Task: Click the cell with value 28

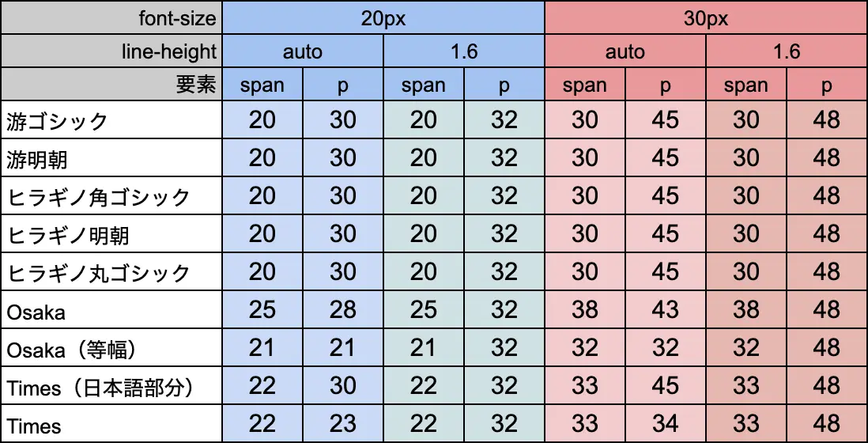Action: pos(343,310)
